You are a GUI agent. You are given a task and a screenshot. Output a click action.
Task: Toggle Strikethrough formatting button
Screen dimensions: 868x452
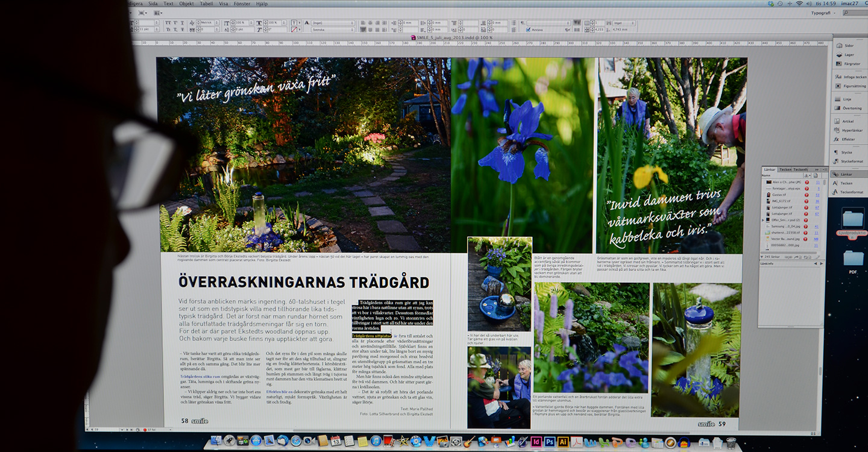[182, 30]
